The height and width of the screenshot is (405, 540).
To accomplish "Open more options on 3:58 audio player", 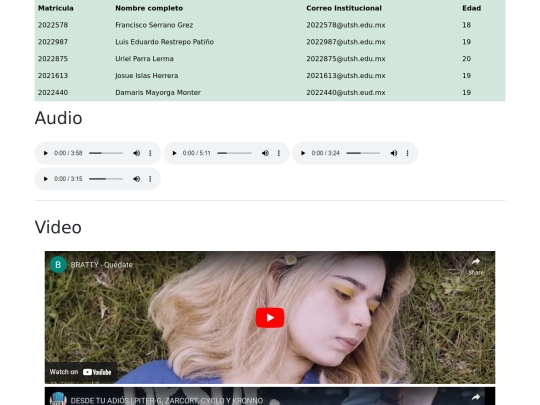I will [x=150, y=153].
